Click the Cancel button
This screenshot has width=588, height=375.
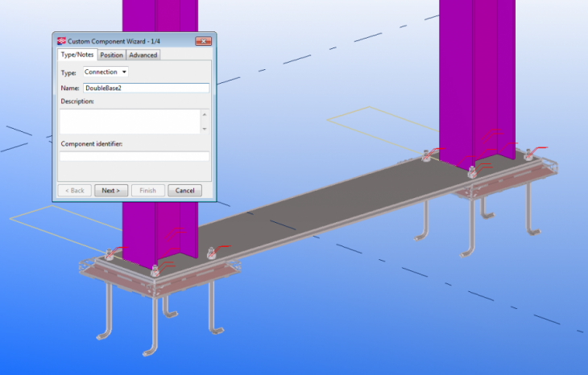click(184, 191)
